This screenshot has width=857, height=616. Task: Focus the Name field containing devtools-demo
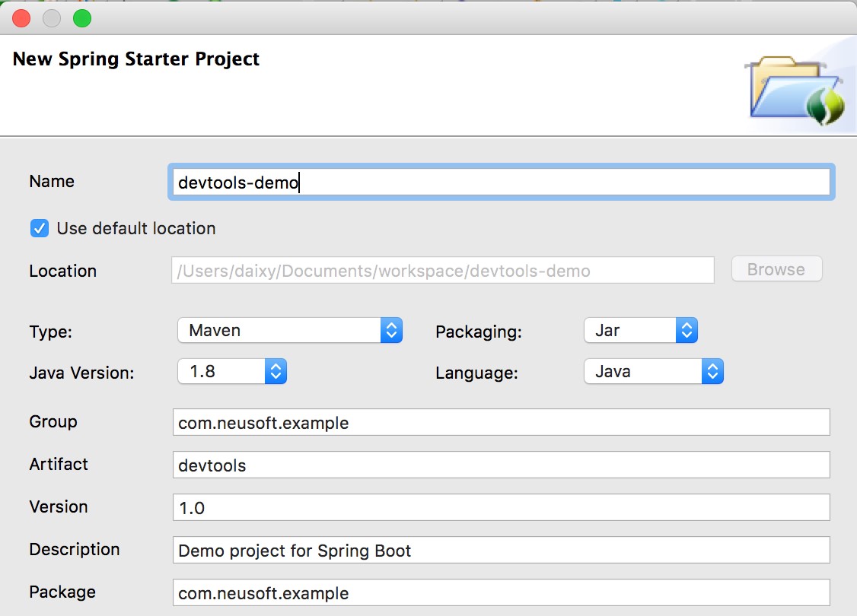point(502,182)
